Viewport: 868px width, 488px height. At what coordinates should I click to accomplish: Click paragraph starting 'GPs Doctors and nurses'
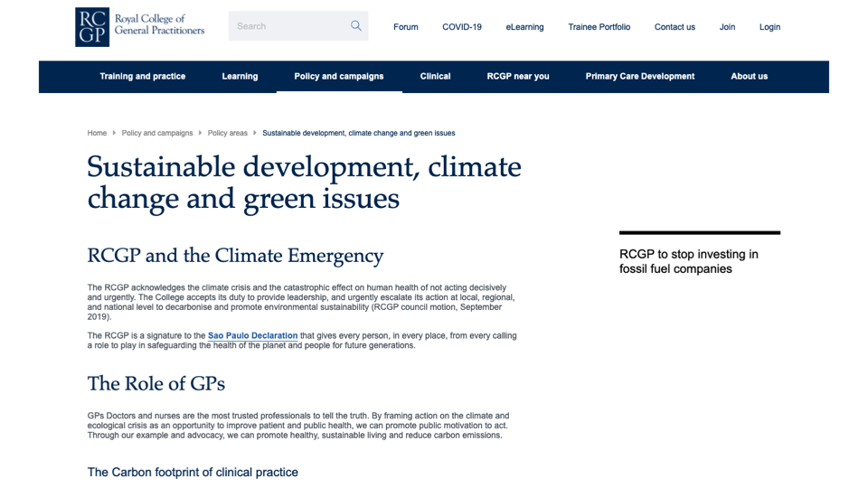[x=298, y=426]
